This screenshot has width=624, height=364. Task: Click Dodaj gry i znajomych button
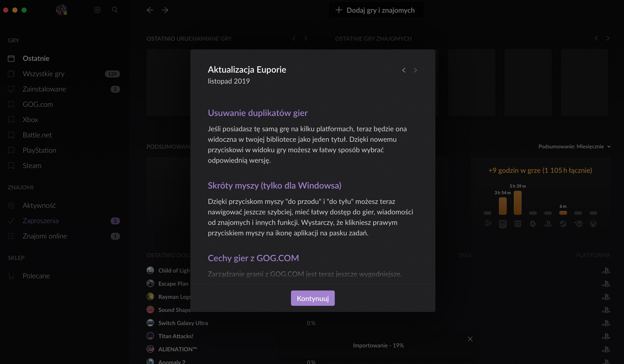point(376,10)
